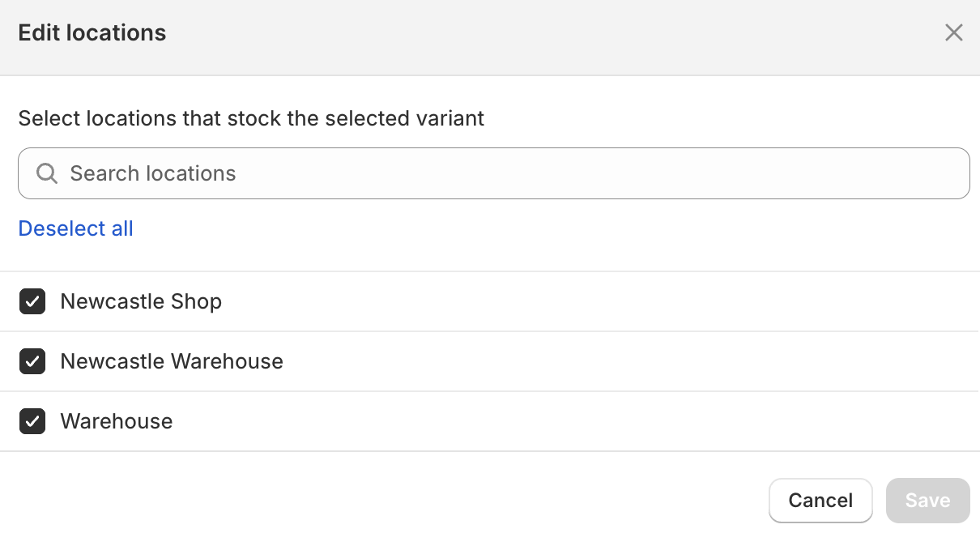This screenshot has width=980, height=533.
Task: Click the Edit locations dialog title
Action: [x=92, y=33]
